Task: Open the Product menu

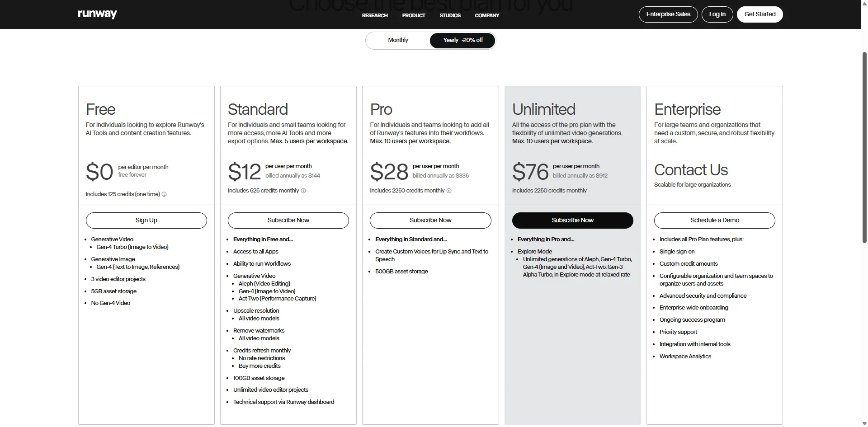Action: pyautogui.click(x=414, y=15)
